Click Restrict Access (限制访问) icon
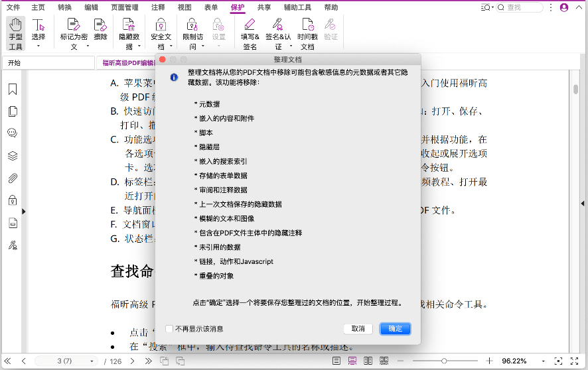Screen dimensions: 588x370 (192, 25)
